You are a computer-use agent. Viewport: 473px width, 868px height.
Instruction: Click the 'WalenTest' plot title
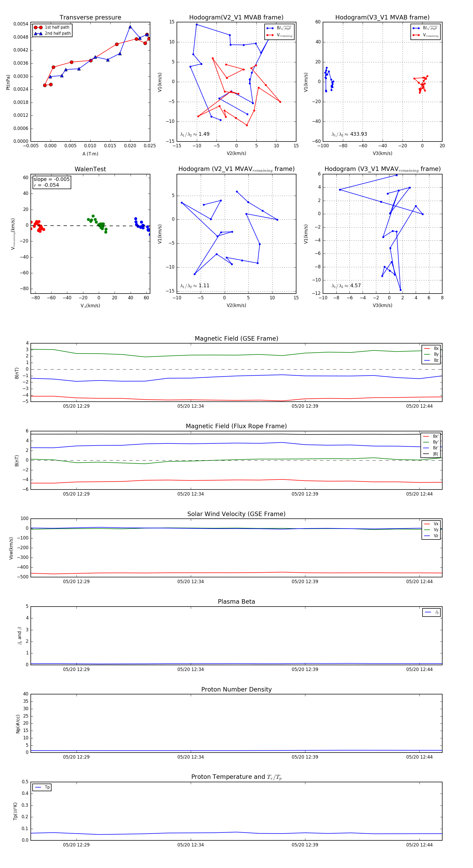[x=90, y=169]
